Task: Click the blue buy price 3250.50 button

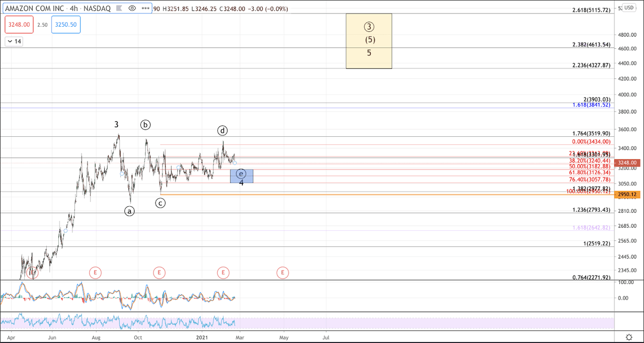Action: coord(65,25)
